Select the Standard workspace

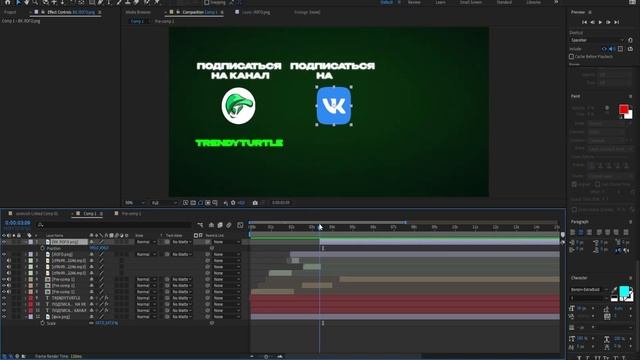pyautogui.click(x=504, y=2)
